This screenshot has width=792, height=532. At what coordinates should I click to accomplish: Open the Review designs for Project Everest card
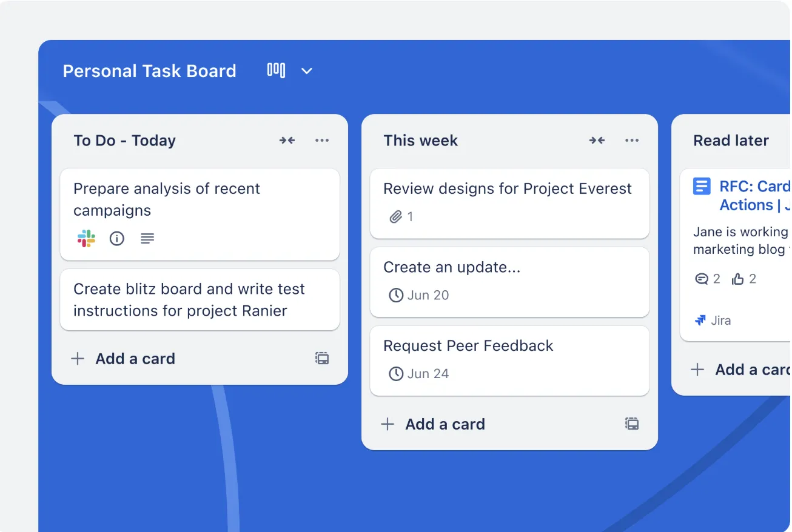[509, 204]
